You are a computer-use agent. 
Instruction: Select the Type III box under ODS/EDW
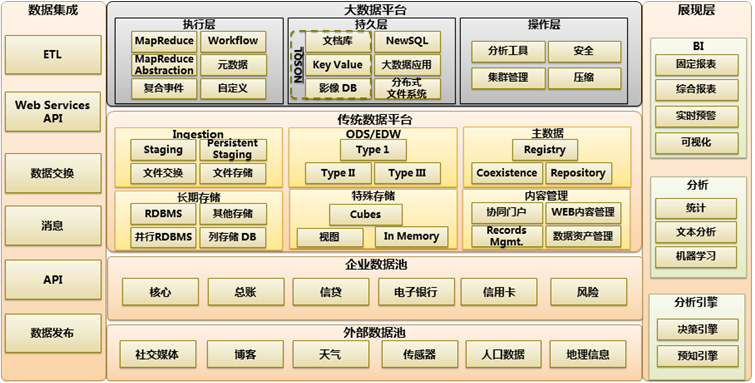[407, 173]
